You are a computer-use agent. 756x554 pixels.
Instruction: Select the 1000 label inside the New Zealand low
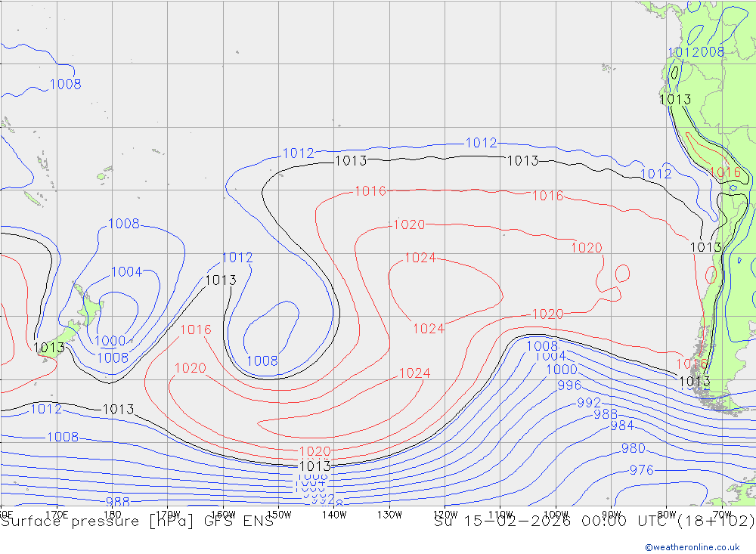(x=110, y=341)
